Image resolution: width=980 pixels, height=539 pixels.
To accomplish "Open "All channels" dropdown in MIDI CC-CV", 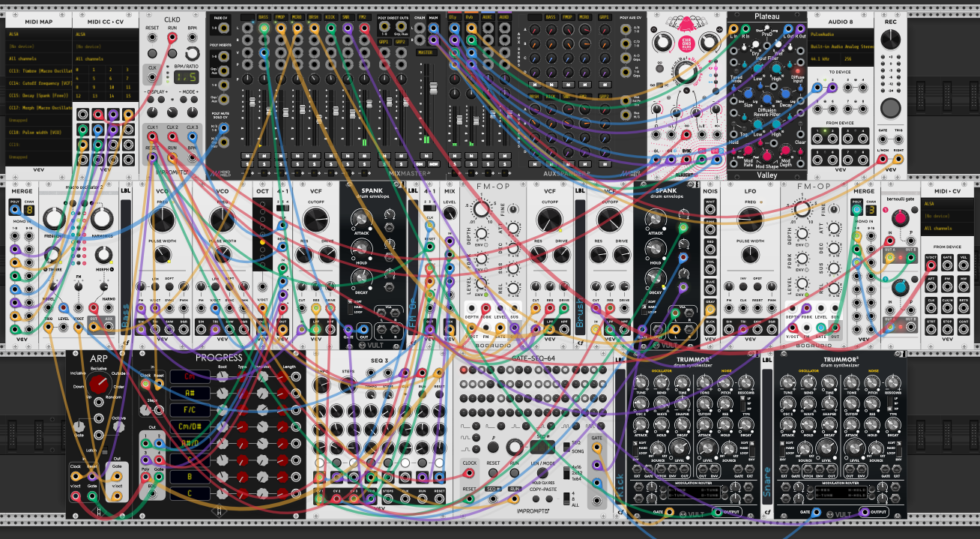I will pos(106,58).
